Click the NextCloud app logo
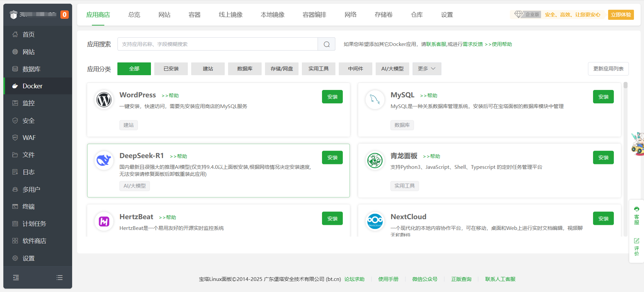 (x=375, y=222)
